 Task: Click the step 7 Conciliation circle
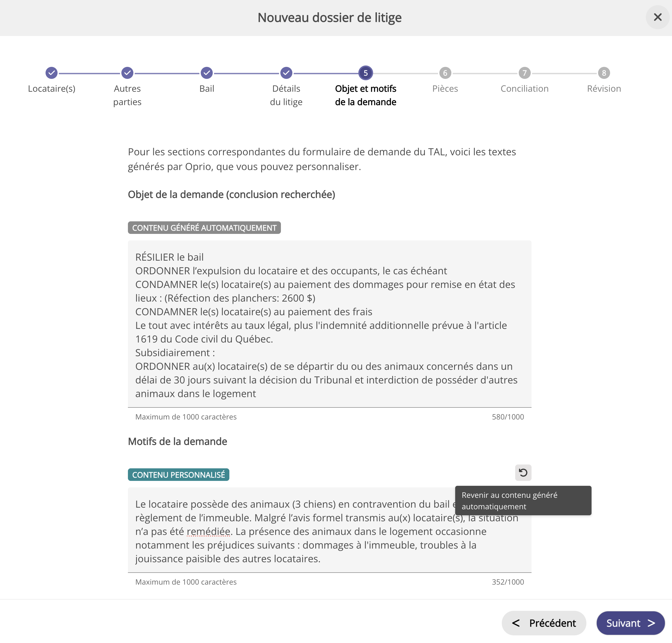click(524, 73)
